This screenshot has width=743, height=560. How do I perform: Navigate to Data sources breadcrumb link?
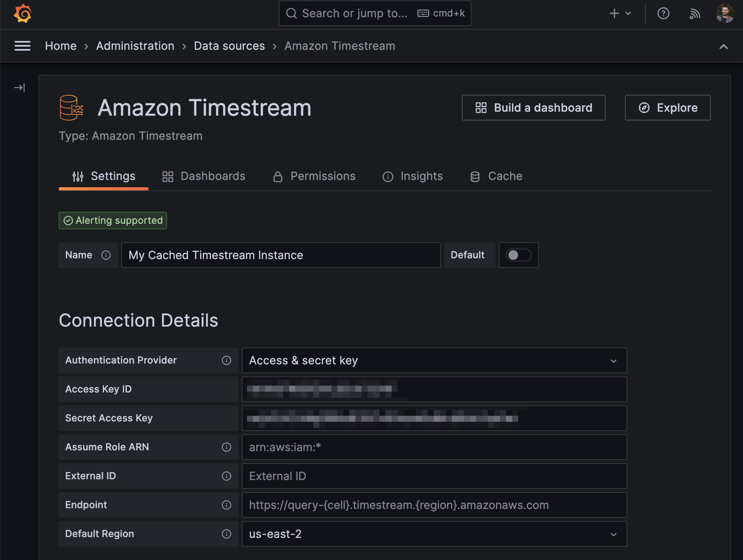click(x=229, y=46)
